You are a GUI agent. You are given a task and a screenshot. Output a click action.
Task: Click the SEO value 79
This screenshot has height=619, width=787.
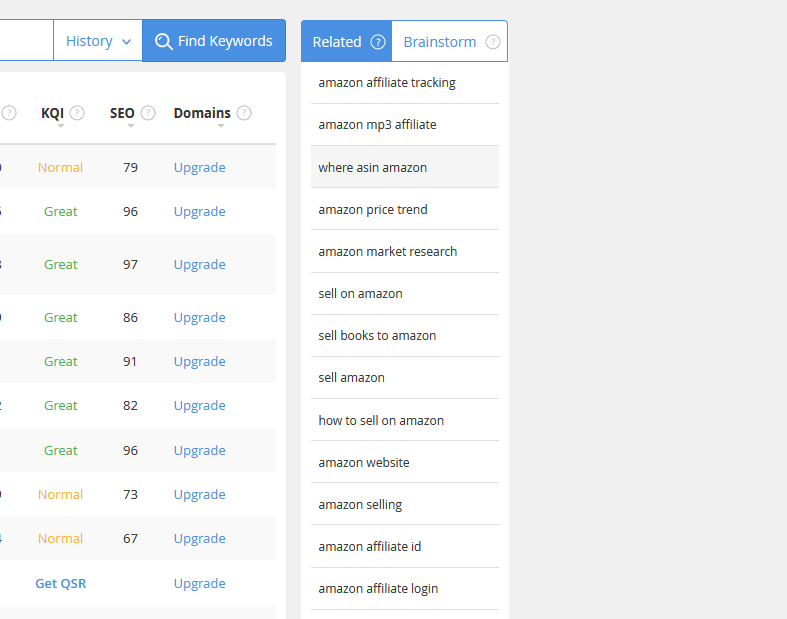pos(130,168)
